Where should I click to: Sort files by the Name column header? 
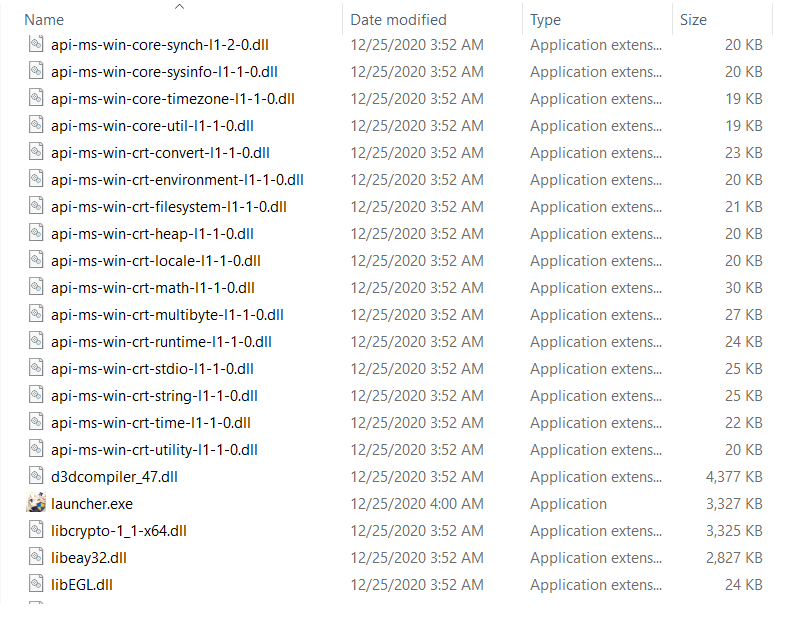(44, 20)
